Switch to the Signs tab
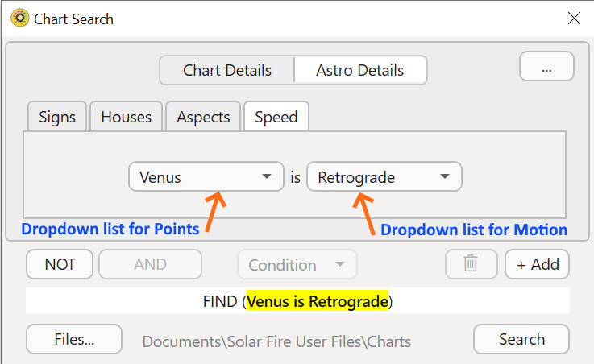 point(57,117)
